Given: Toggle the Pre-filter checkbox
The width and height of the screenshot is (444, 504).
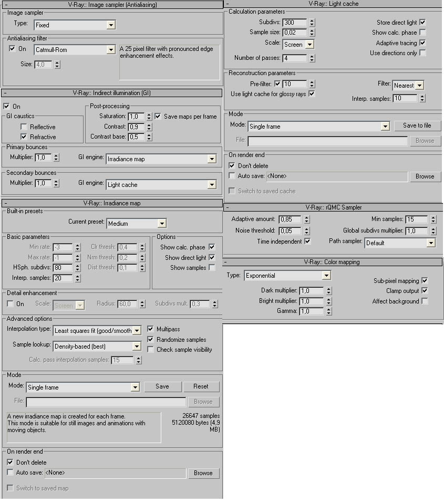Looking at the screenshot, I should [x=277, y=84].
